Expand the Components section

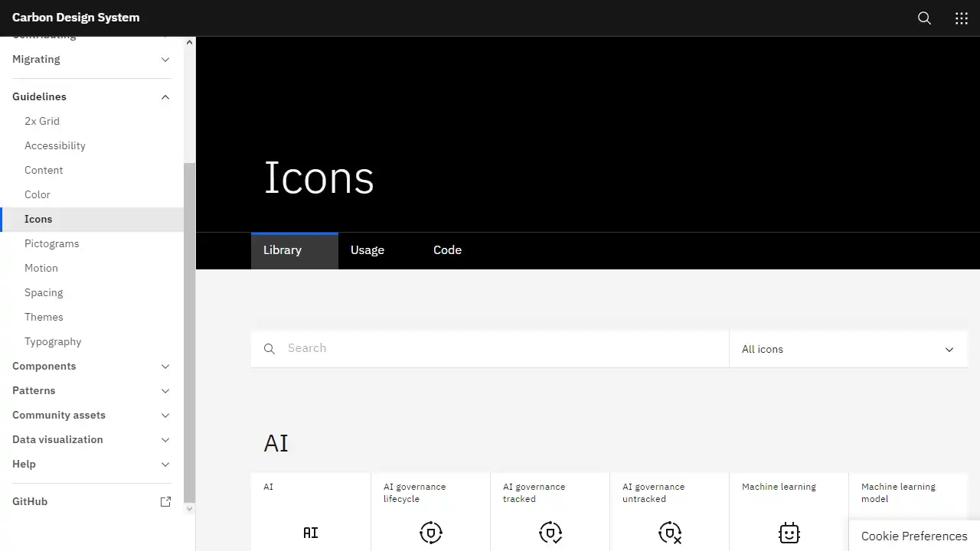coord(92,366)
